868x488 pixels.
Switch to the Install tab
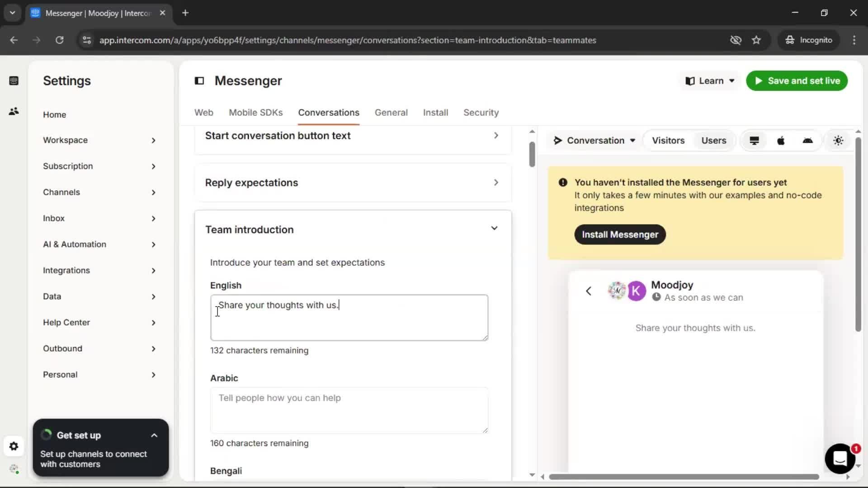click(435, 113)
